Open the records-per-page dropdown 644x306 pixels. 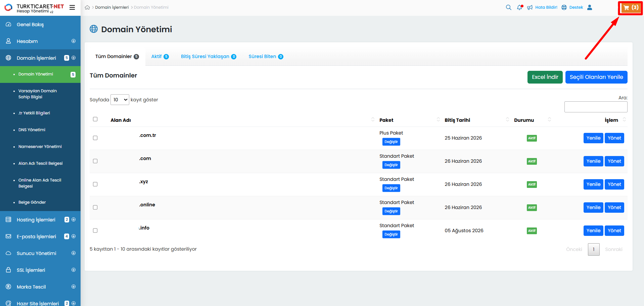pyautogui.click(x=120, y=100)
